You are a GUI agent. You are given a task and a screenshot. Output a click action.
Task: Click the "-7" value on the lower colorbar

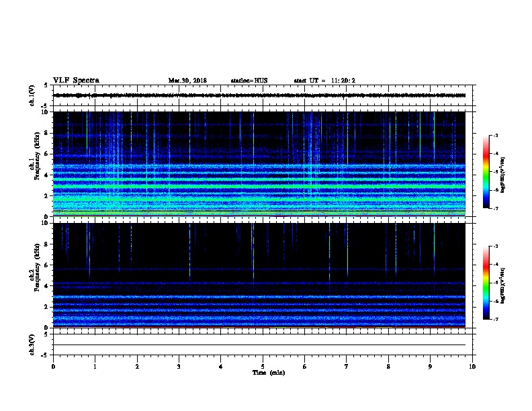tap(495, 320)
